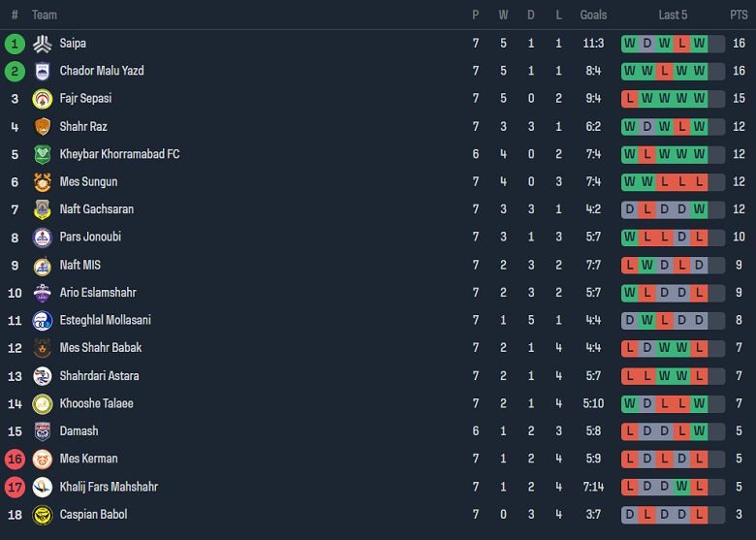
Task: Click the Saipa team logo
Action: coord(42,44)
